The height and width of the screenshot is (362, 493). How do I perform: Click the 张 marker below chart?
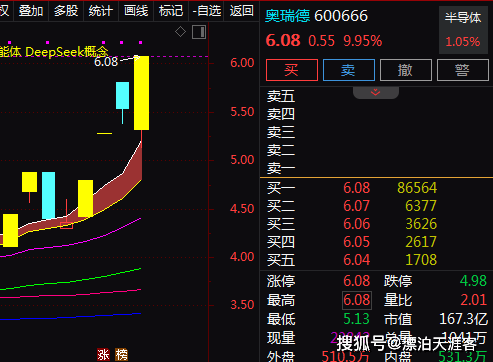103,355
